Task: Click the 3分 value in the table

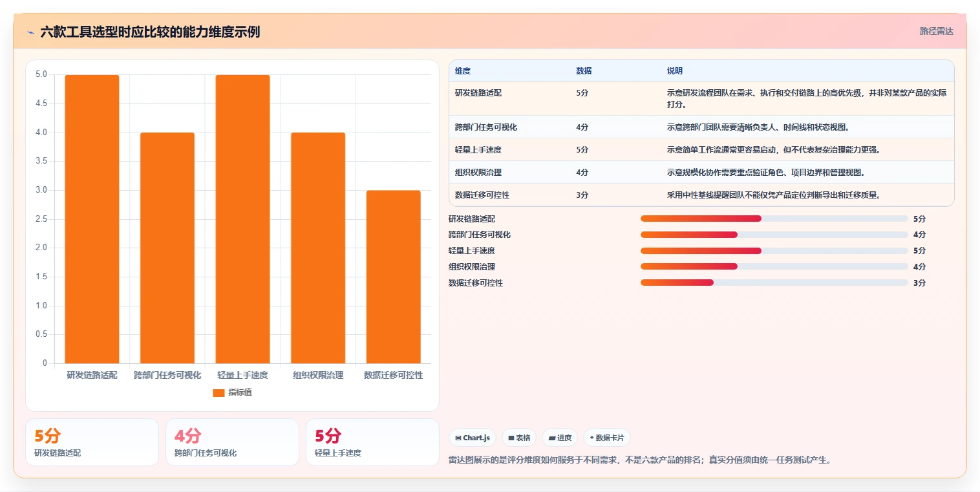Action: (x=582, y=195)
